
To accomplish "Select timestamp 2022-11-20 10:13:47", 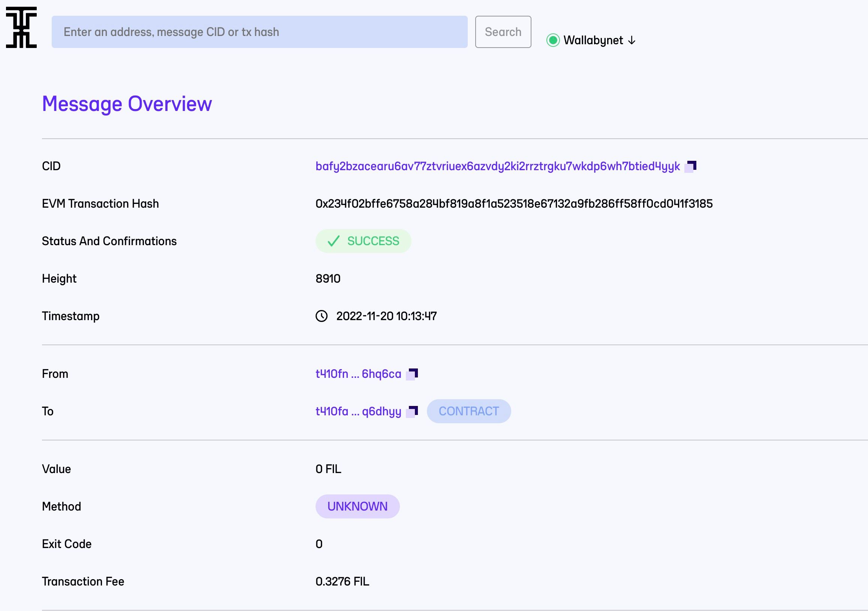I will click(386, 316).
